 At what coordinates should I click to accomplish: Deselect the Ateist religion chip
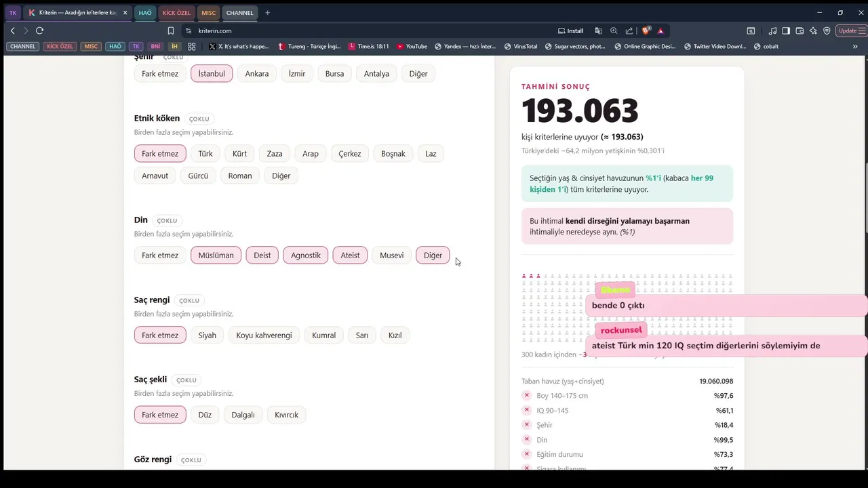point(350,255)
